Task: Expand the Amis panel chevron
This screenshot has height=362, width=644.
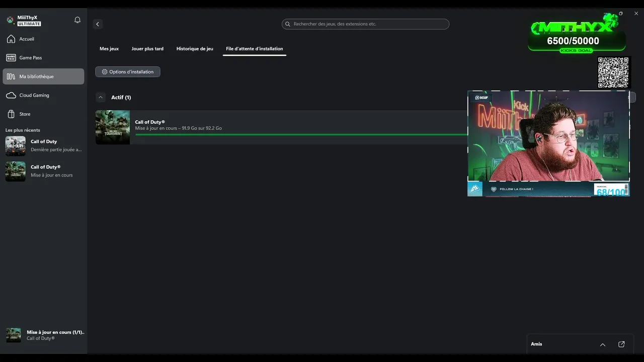Action: (603, 344)
